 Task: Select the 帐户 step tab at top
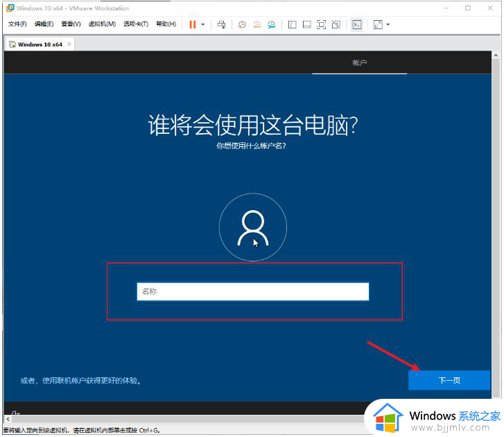pyautogui.click(x=359, y=62)
